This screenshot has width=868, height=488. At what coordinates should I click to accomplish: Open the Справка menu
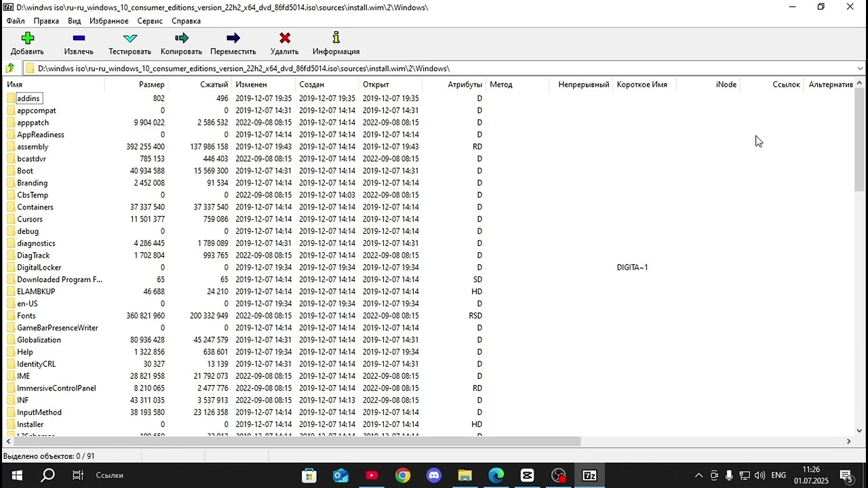coord(186,21)
